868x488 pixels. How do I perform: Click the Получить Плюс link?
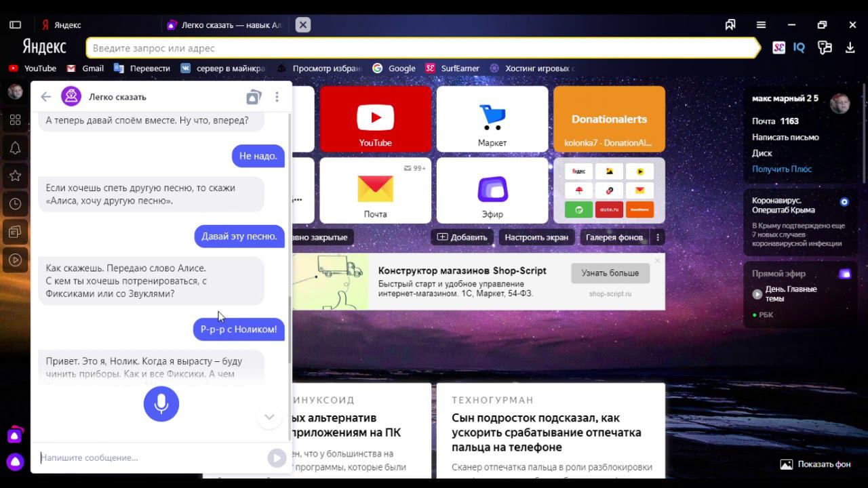tap(782, 169)
